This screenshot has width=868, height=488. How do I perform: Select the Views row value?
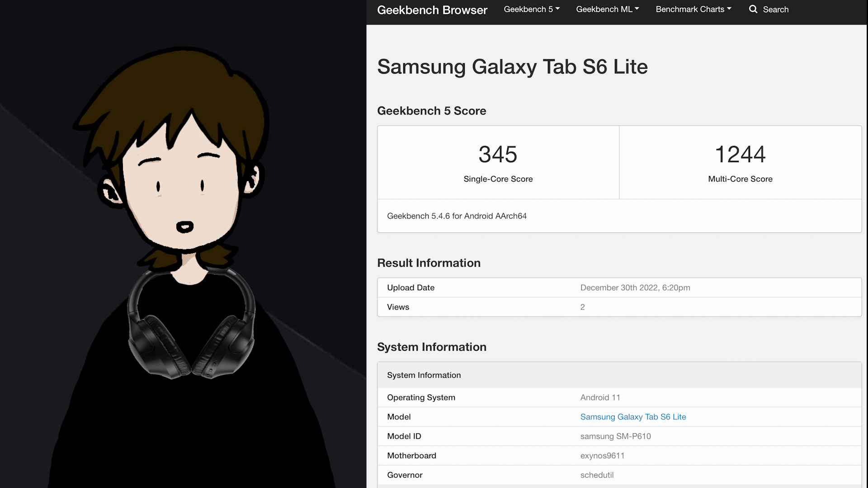coord(582,307)
